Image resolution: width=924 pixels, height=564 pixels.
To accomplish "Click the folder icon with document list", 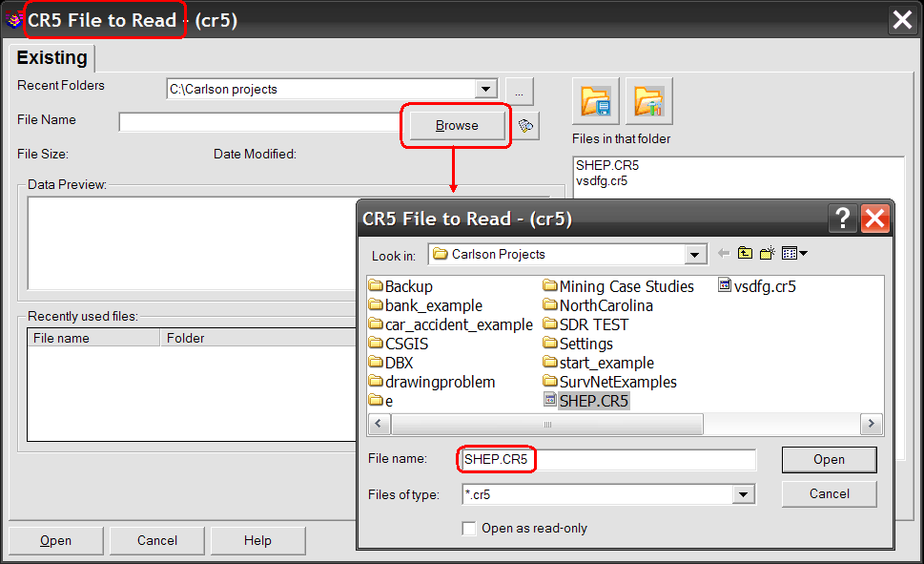I will coord(596,101).
